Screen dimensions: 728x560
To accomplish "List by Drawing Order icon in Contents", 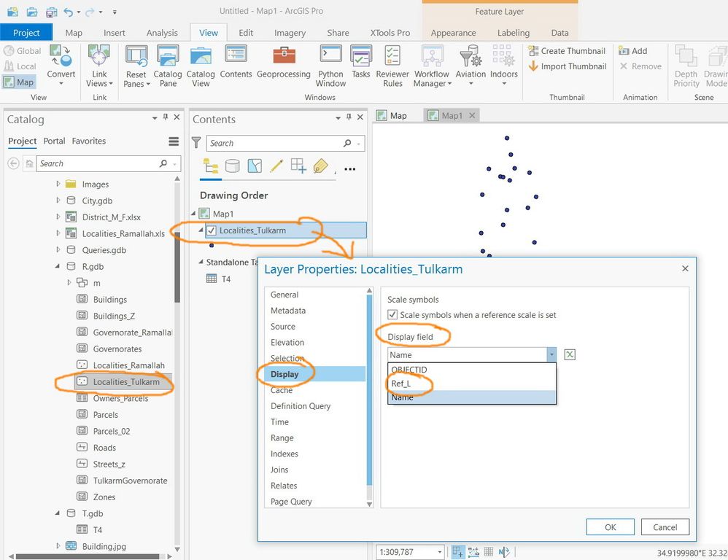I will 211,166.
